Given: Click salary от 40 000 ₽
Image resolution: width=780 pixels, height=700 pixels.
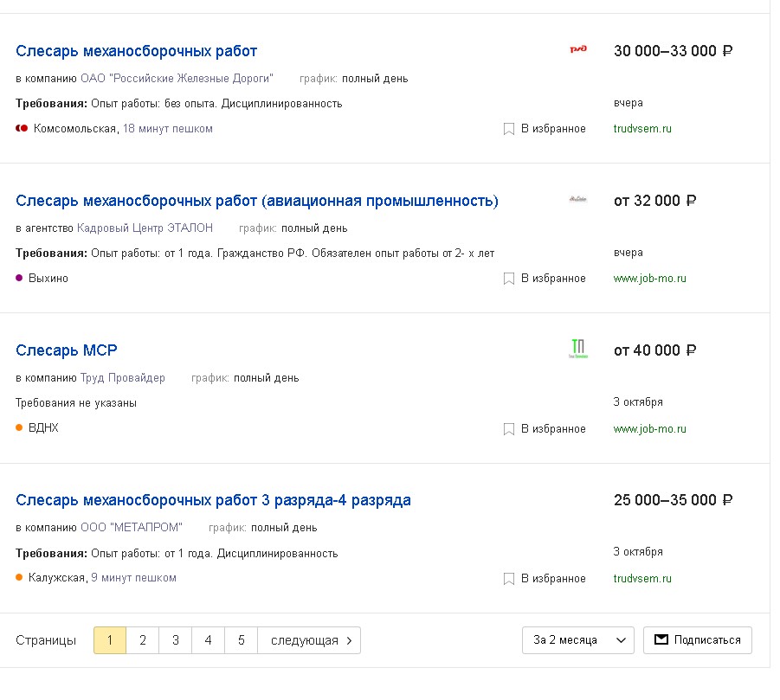Looking at the screenshot, I should pyautogui.click(x=654, y=350).
